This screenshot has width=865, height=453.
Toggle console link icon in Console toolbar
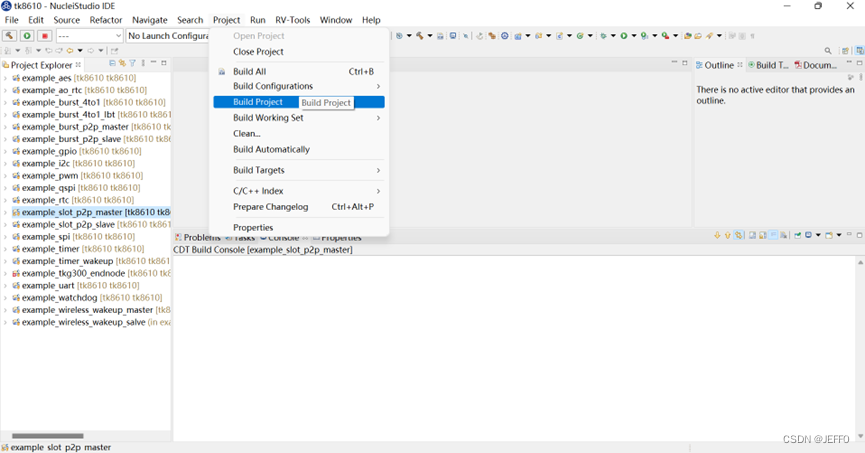coord(738,235)
